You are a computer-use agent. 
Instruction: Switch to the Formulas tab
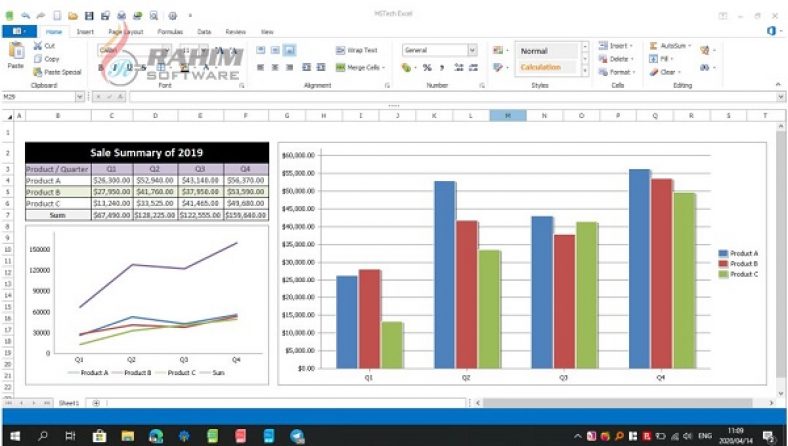pos(170,32)
